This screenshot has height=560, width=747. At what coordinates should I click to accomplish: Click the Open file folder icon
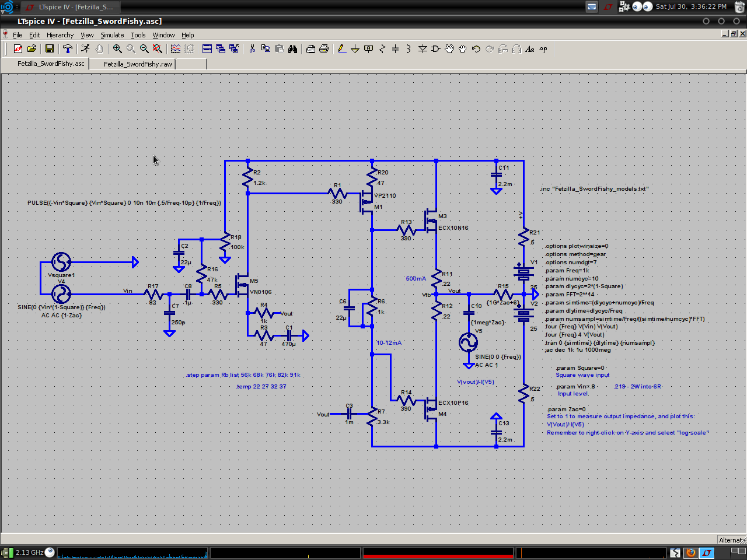coord(32,49)
